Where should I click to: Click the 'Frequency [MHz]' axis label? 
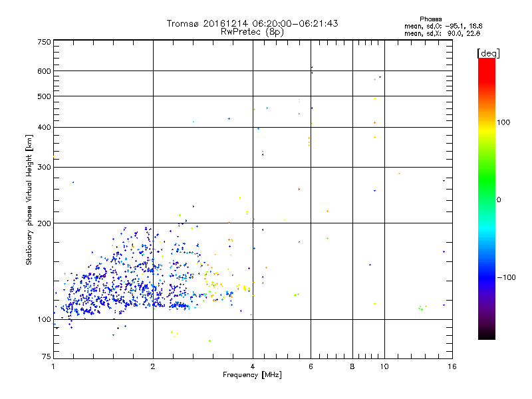click(x=252, y=375)
